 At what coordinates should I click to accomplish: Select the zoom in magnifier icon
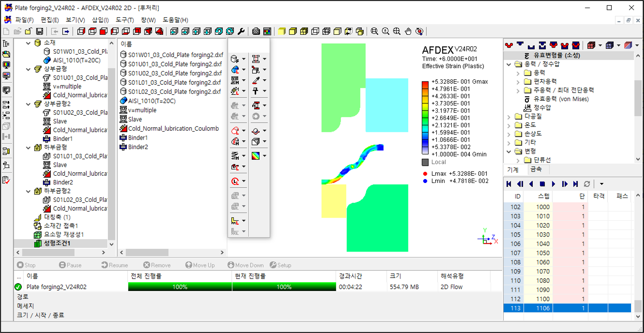tap(386, 31)
